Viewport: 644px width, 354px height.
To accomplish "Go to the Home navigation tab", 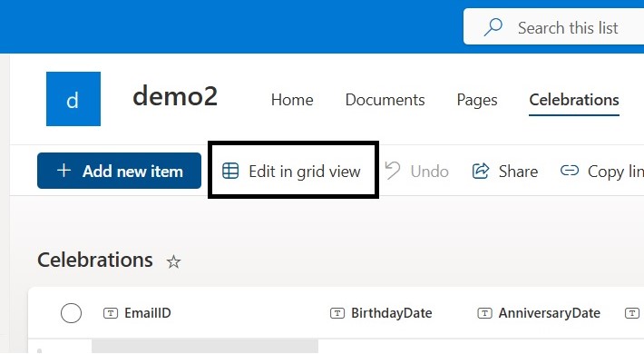I will point(292,100).
